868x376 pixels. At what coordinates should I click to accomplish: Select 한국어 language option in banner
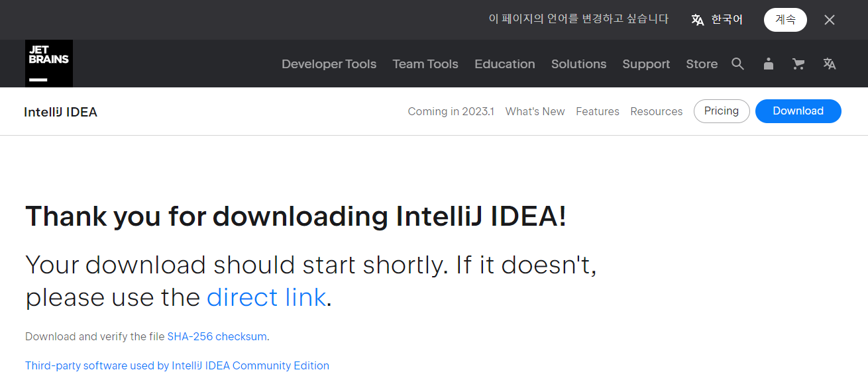717,20
